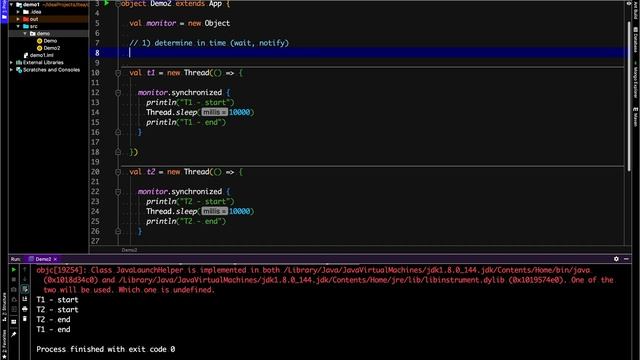This screenshot has width=640, height=360.
Task: Click the fold end marker at line 18
Action: click(x=118, y=152)
